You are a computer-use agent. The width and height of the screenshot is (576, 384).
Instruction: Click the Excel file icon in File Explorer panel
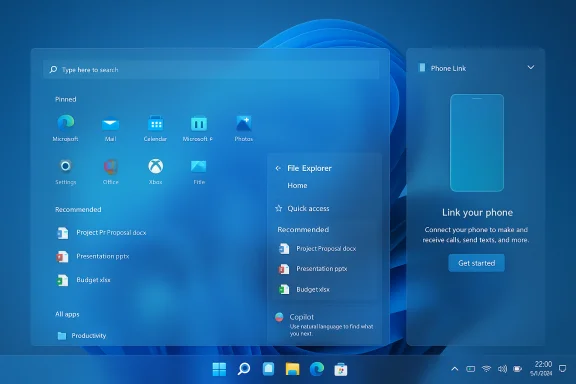click(284, 290)
